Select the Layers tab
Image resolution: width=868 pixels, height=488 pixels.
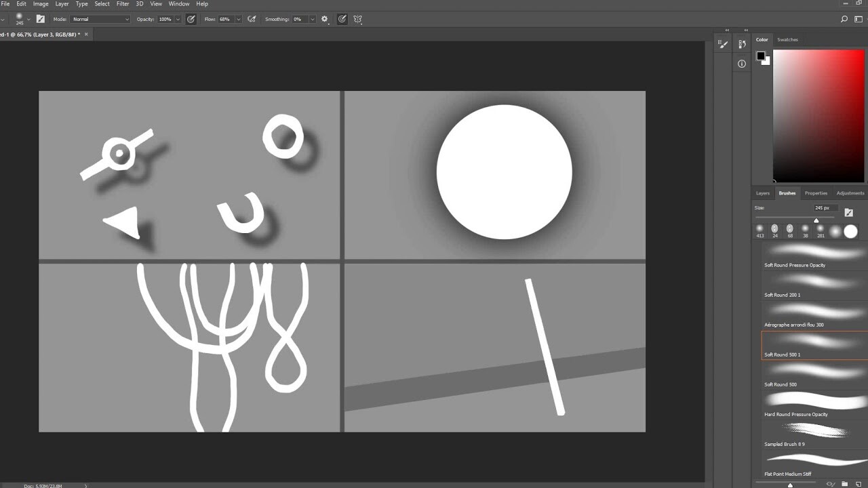(x=762, y=193)
